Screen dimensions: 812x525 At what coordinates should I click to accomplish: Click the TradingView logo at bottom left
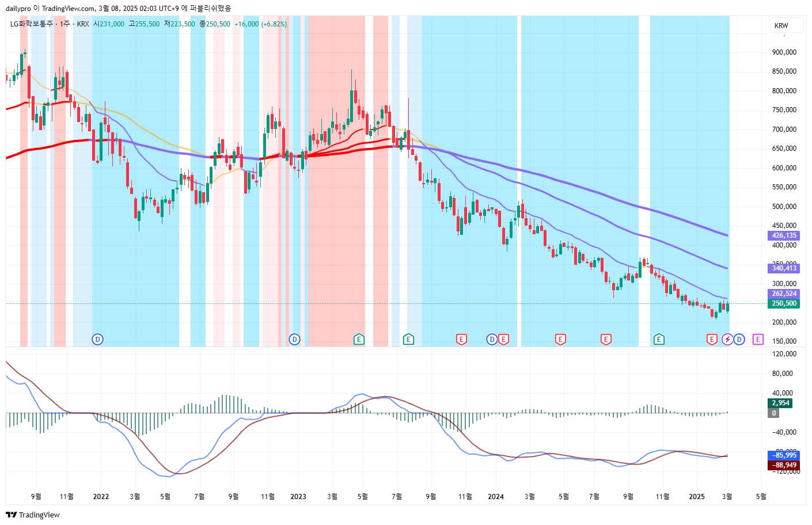point(33,515)
